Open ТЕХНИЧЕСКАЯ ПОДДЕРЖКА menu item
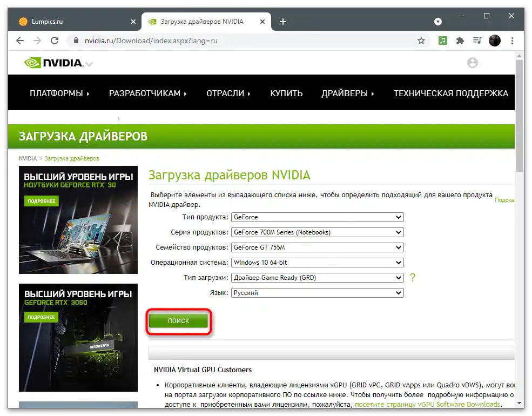This screenshot has height=416, width=532. 451,93
